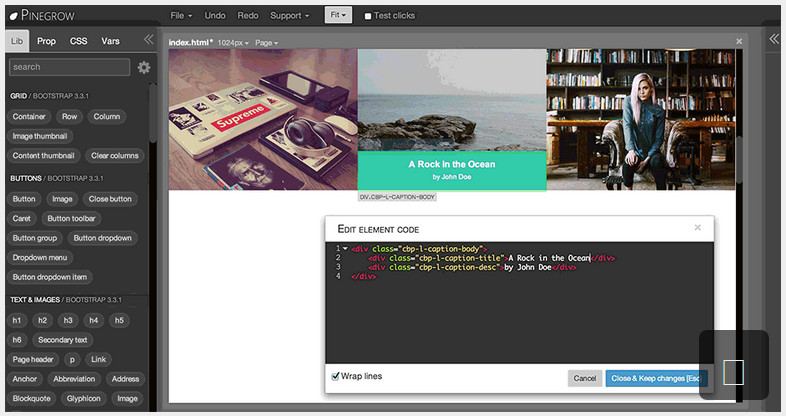
Task: Select the h2 heading component
Action: point(42,320)
